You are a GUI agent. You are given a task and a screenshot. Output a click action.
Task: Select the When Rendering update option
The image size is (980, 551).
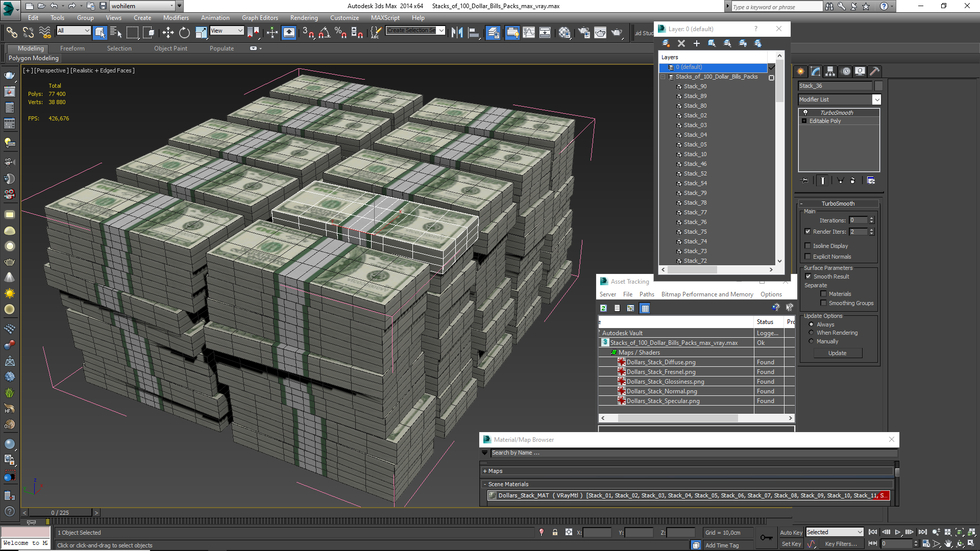coord(811,333)
